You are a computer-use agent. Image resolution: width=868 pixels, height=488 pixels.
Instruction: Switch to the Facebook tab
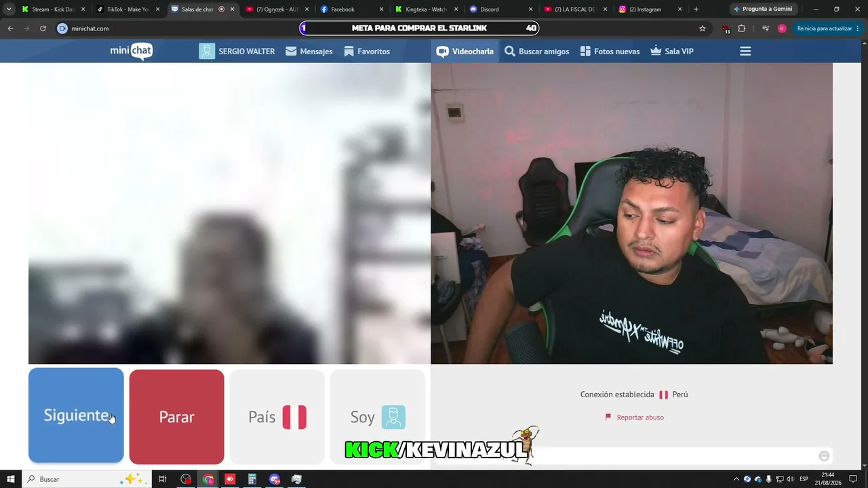pos(352,9)
